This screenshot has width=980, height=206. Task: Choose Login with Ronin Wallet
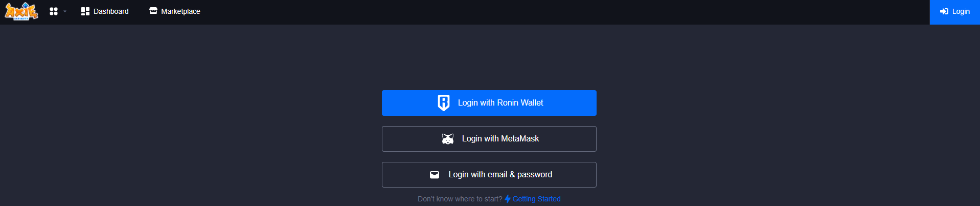tap(500, 102)
